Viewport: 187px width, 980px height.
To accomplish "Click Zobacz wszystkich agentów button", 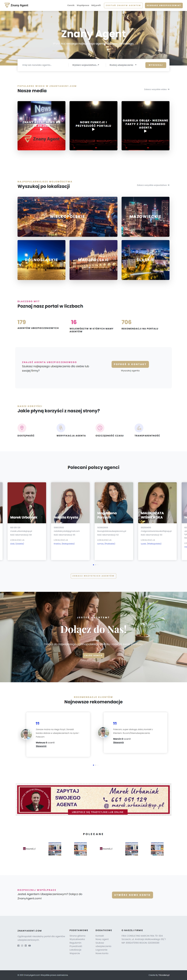I will [x=93, y=576].
